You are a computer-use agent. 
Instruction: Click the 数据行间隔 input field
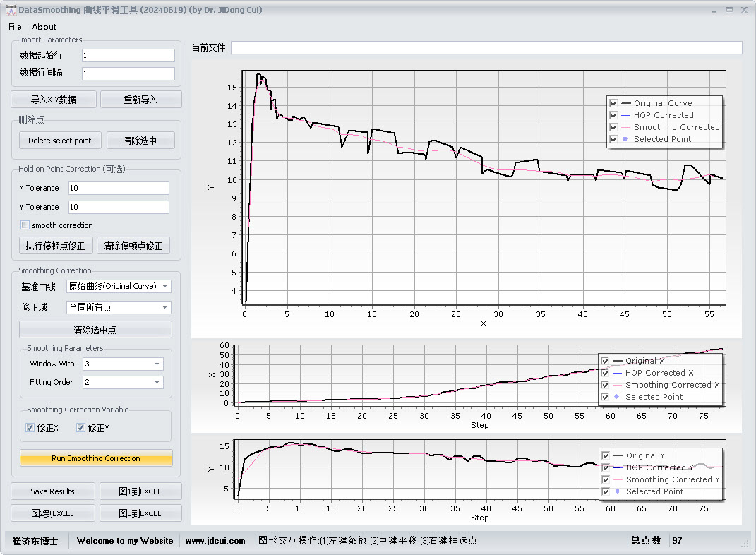coord(128,73)
